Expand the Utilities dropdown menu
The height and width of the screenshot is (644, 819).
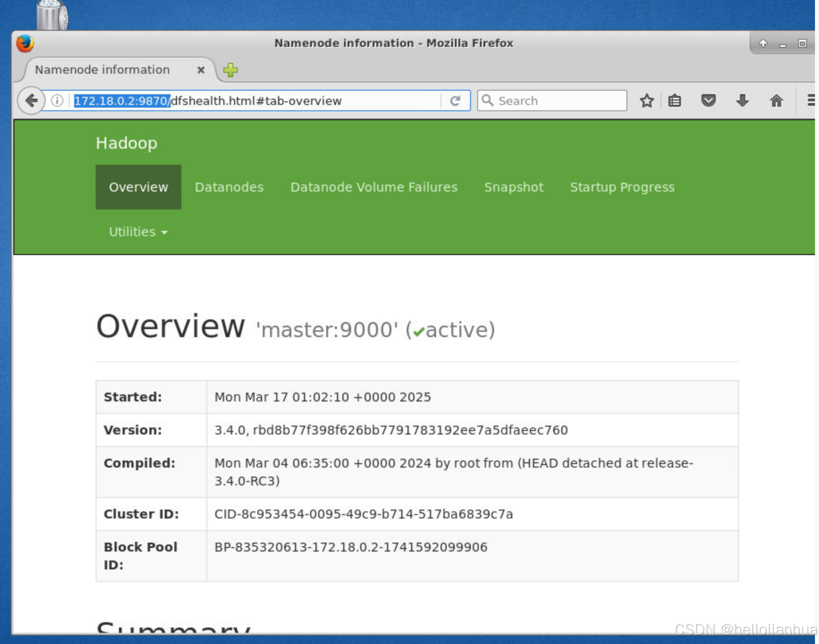[139, 232]
